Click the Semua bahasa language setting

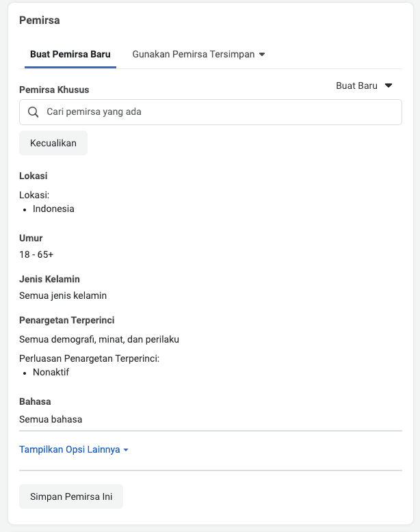pyautogui.click(x=51, y=419)
